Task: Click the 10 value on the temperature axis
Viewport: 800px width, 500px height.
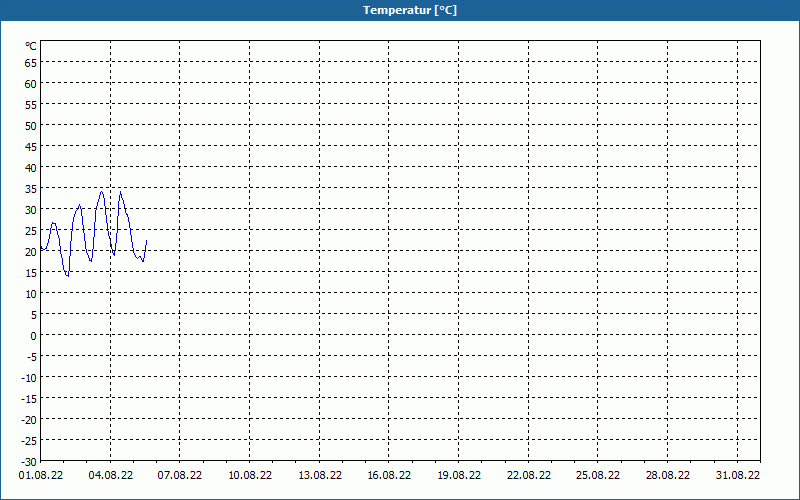Action: coord(31,294)
